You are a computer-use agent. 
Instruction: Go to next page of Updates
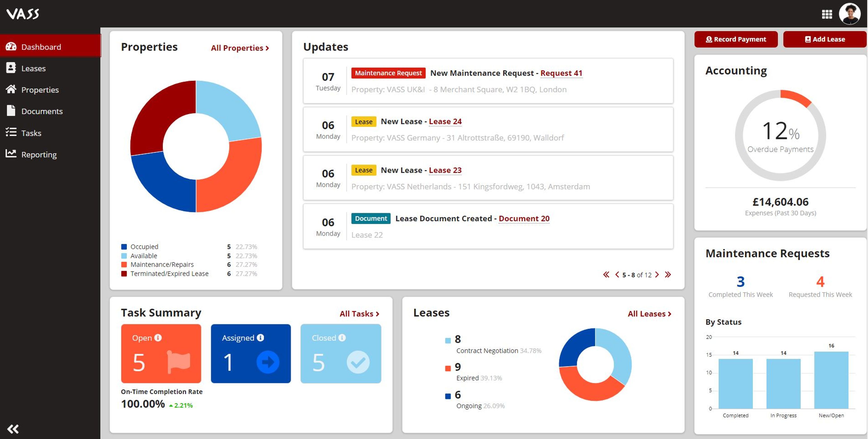[657, 274]
